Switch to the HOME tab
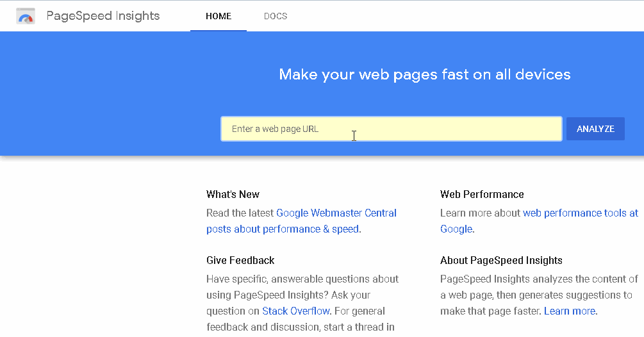This screenshot has width=644, height=337. coord(219,16)
